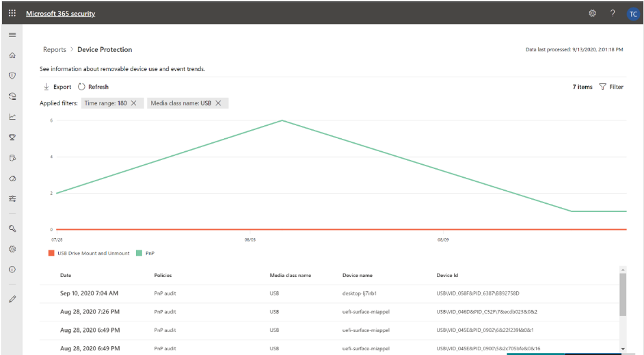The height and width of the screenshot is (355, 644).
Task: Click the 08/03 chart axis label
Action: pyautogui.click(x=250, y=239)
